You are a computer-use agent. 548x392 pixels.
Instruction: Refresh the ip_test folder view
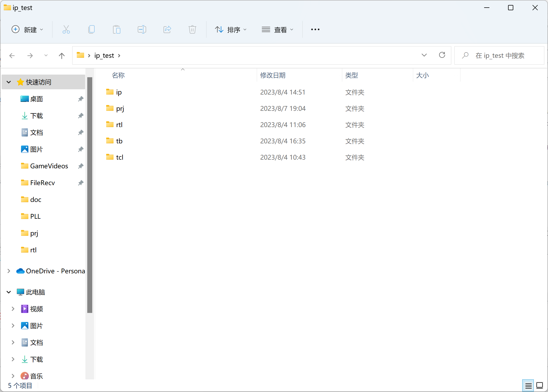(x=442, y=55)
